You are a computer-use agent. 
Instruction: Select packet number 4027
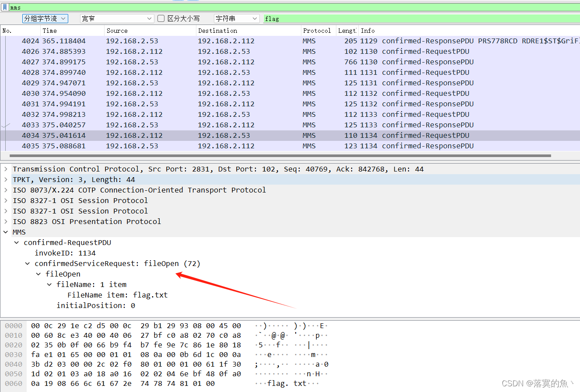click(290, 62)
